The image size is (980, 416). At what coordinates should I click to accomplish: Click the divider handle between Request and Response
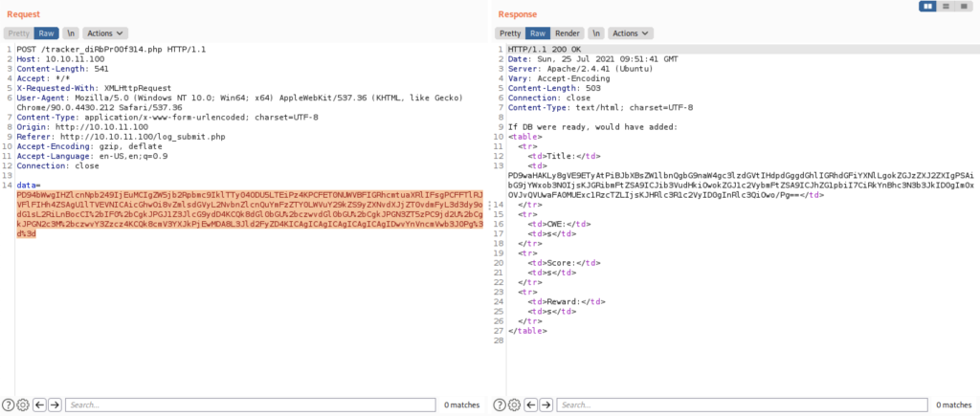click(489, 206)
